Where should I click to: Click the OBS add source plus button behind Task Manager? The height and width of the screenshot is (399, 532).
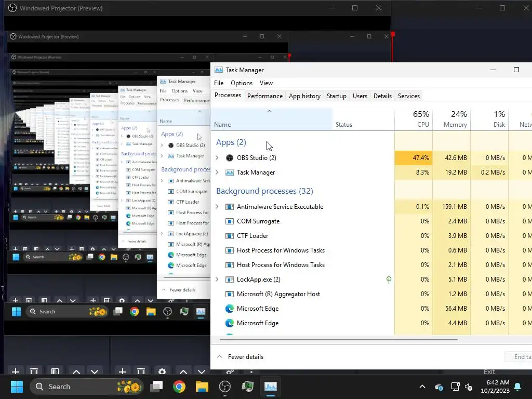point(123,371)
